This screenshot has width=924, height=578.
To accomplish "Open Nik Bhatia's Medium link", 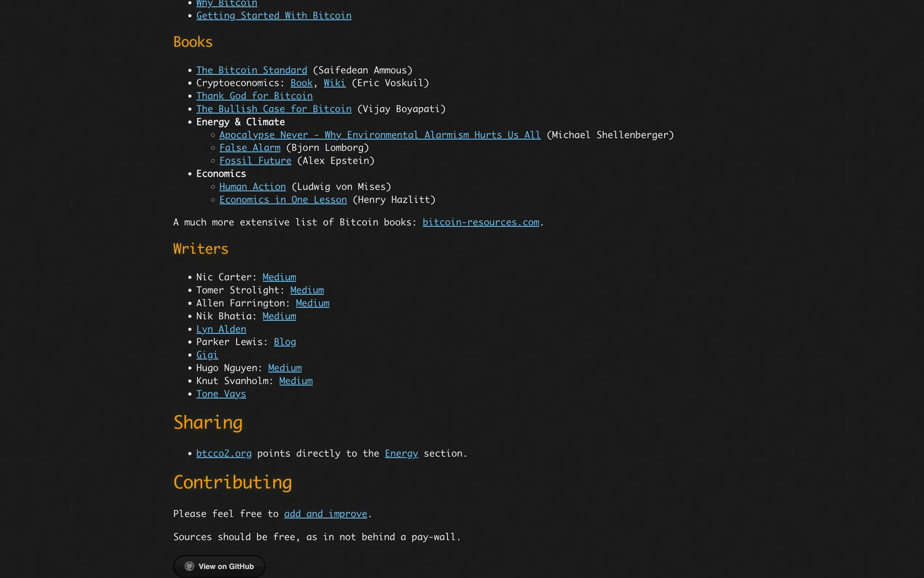I will [280, 316].
